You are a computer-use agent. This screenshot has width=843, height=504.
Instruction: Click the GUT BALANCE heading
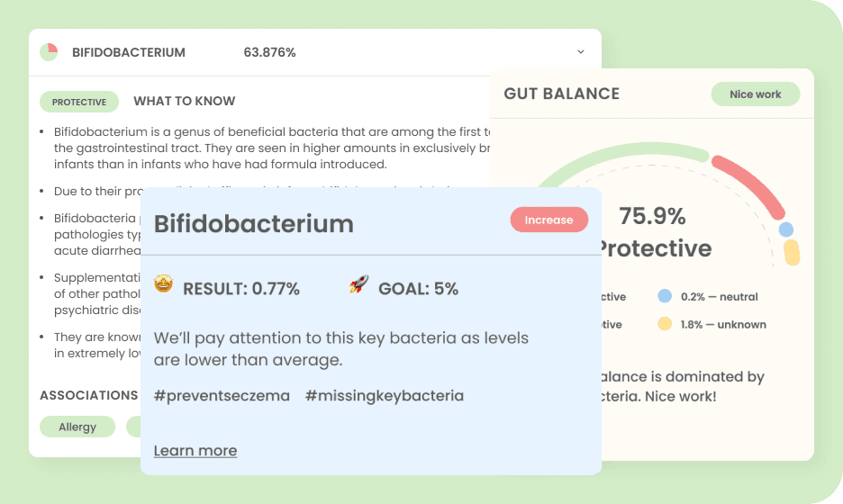562,94
